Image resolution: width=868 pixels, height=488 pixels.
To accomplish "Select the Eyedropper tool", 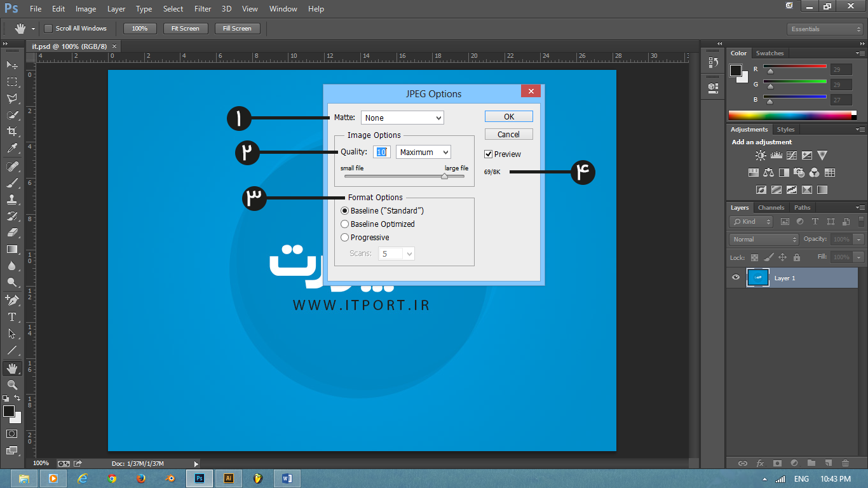I will (12, 148).
